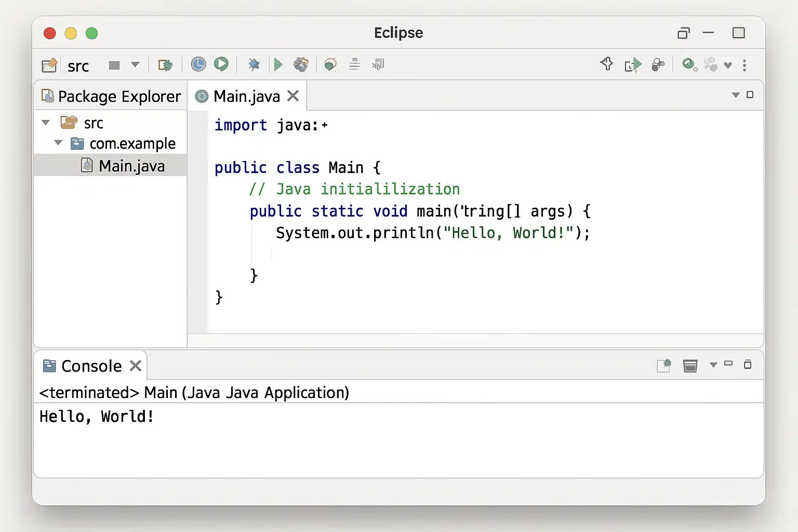Click the stacked pages arrow toolbar icon
The height and width of the screenshot is (532, 798).
pyautogui.click(x=378, y=64)
